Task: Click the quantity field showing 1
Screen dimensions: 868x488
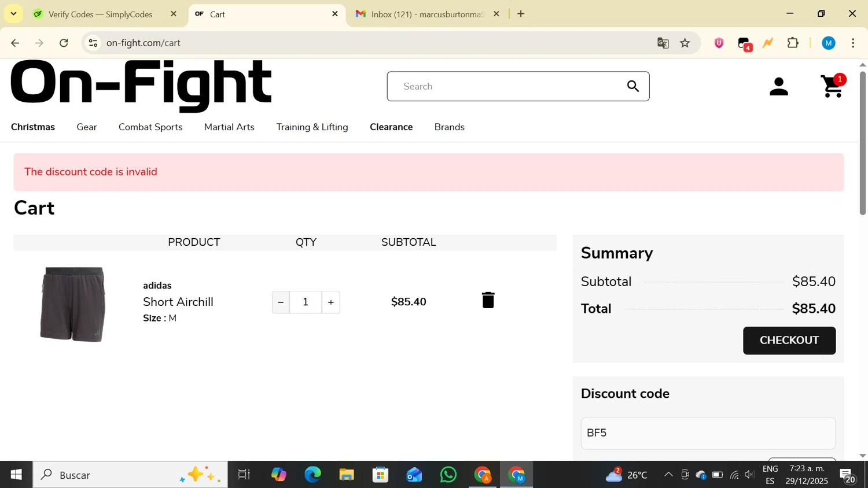Action: click(306, 302)
